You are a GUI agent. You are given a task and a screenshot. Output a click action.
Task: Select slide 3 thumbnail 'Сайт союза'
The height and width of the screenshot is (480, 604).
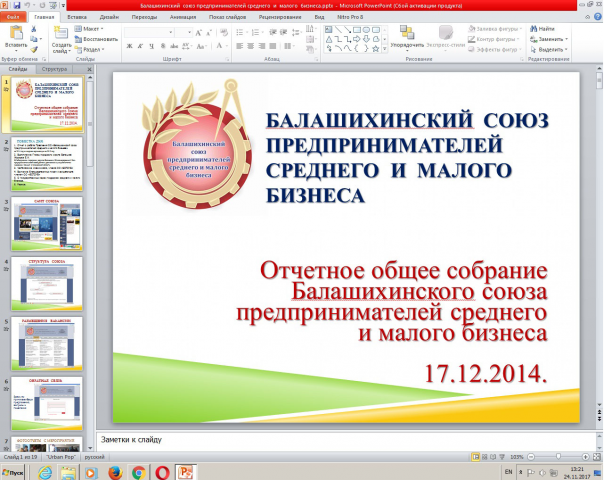[x=47, y=223]
